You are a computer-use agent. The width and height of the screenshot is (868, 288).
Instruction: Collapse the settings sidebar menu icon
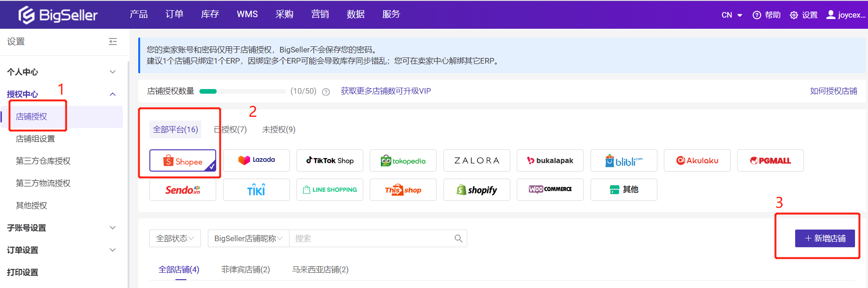click(113, 42)
